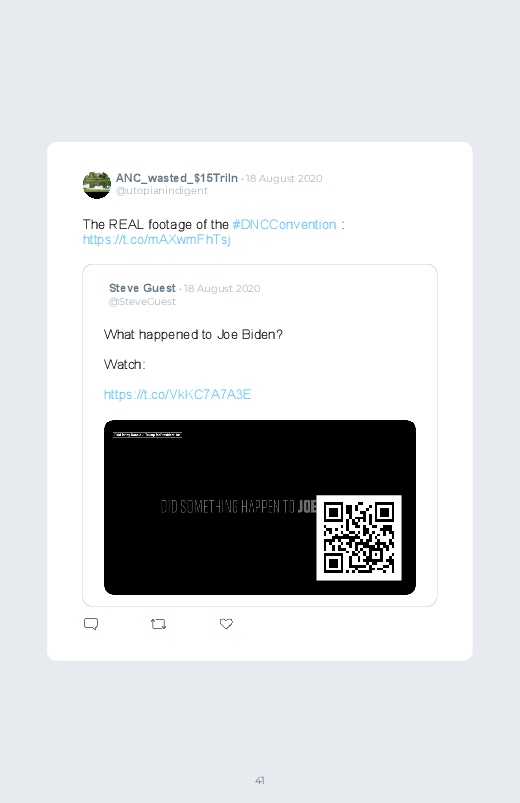Click the QR code in video
Viewport: 520px width, 803px height.
(359, 538)
